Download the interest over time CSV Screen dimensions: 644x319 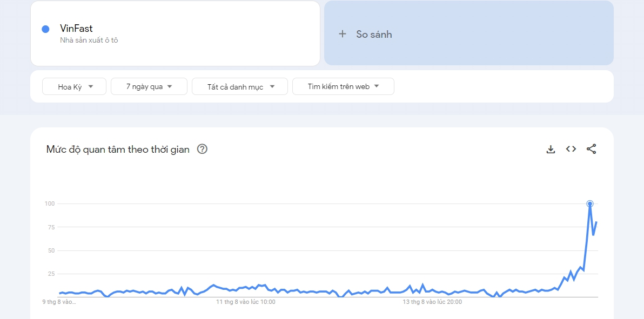pyautogui.click(x=551, y=150)
